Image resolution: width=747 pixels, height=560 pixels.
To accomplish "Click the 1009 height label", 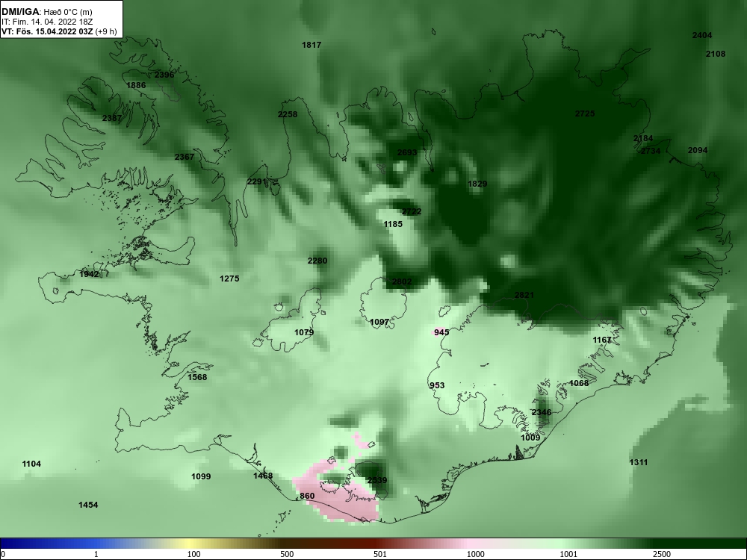I will (x=530, y=438).
